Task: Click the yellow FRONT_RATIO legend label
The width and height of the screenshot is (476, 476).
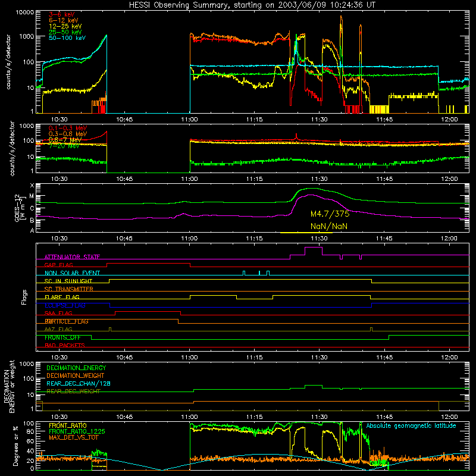Action: pos(68,425)
